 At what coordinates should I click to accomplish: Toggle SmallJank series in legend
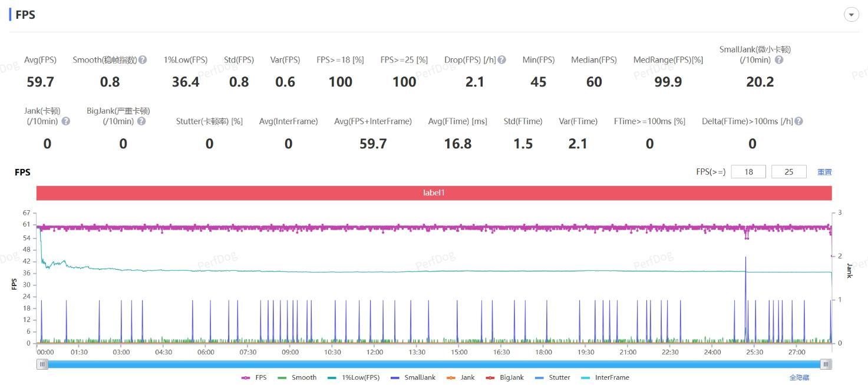tap(412, 377)
